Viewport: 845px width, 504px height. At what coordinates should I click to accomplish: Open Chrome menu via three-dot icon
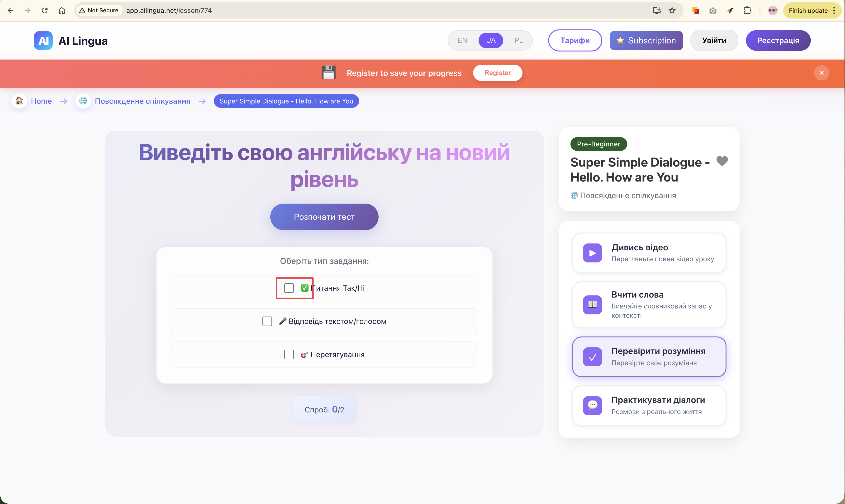point(834,10)
